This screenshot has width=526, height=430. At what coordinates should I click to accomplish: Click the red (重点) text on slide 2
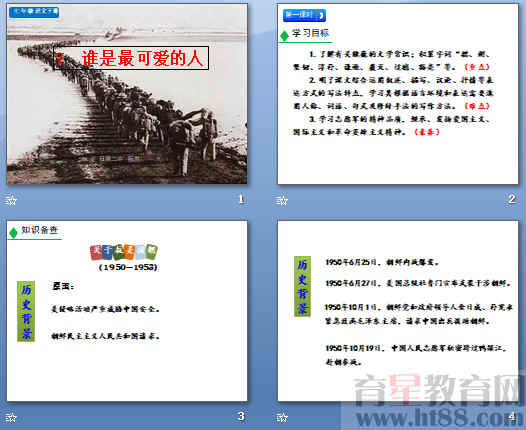pos(477,67)
